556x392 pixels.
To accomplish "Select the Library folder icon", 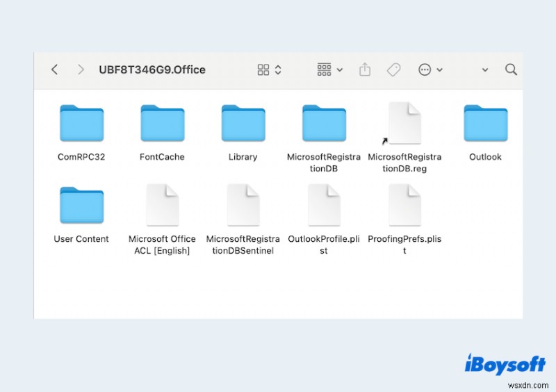I will 243,123.
